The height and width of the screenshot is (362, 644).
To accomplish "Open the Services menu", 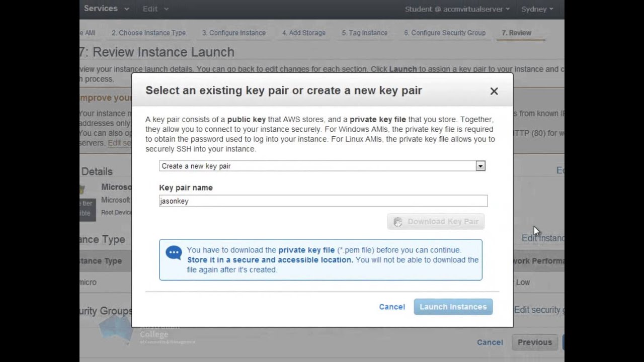I will point(106,9).
